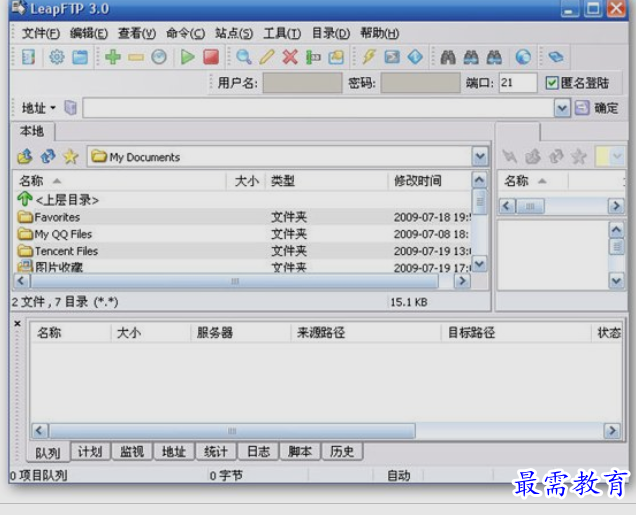Click the clock schedule toolbar icon
Image resolution: width=636 pixels, height=515 pixels.
(159, 57)
